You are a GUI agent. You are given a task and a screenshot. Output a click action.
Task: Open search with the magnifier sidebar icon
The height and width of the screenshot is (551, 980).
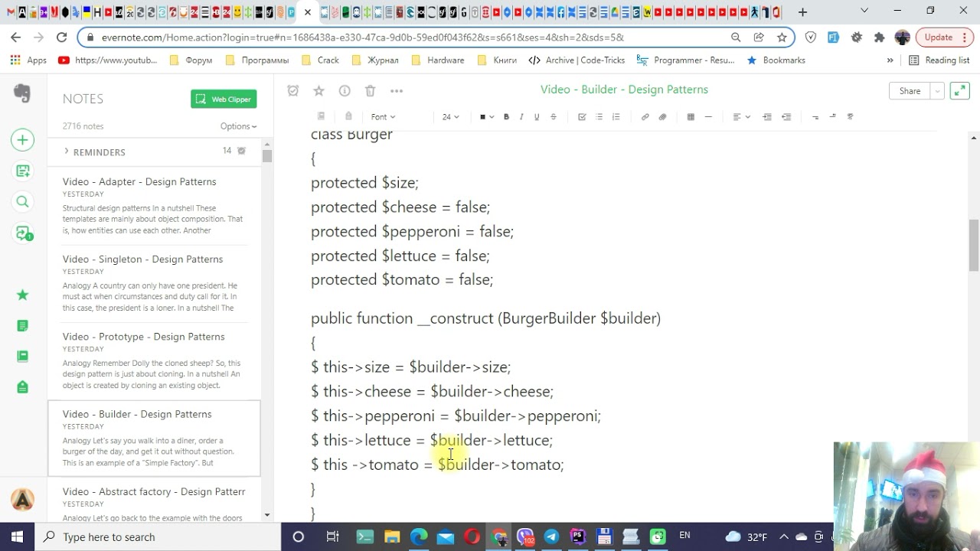22,202
